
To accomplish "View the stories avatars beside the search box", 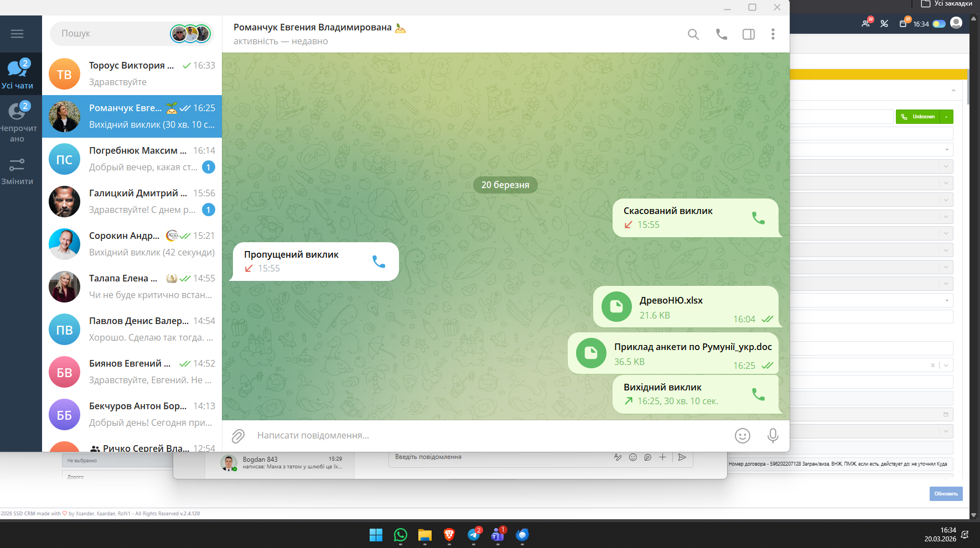I will (190, 34).
